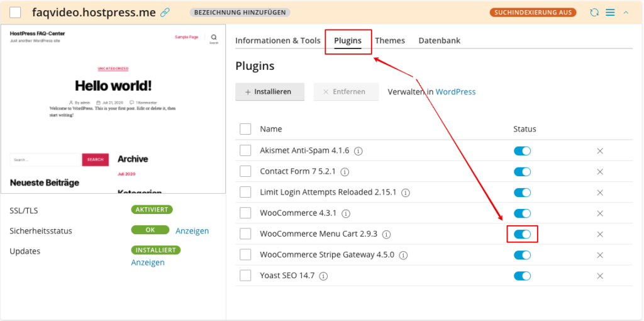
Task: Click the Status column header
Action: pos(525,129)
